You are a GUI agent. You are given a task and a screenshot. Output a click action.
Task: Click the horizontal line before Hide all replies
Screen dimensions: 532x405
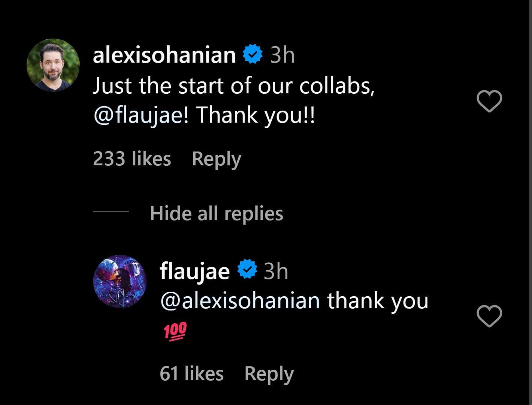pos(111,211)
